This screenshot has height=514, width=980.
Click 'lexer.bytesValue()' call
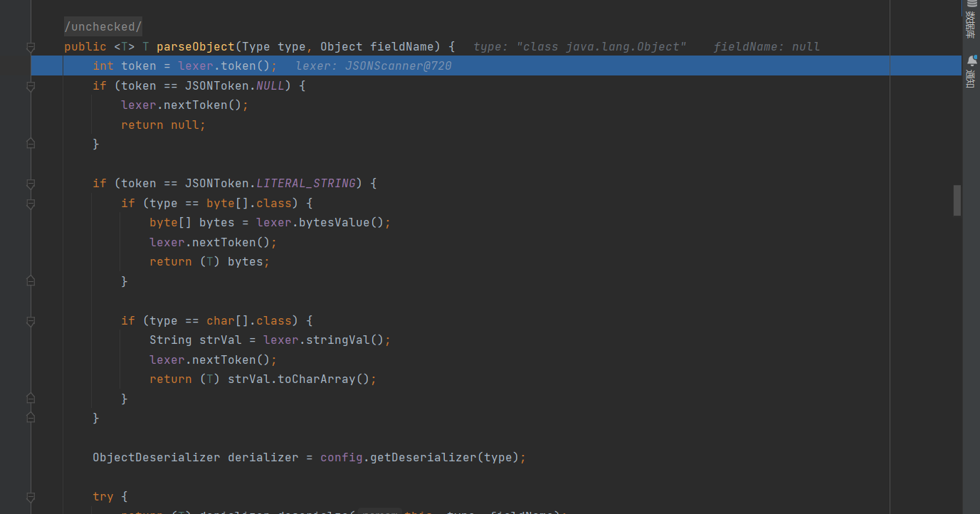[320, 223]
